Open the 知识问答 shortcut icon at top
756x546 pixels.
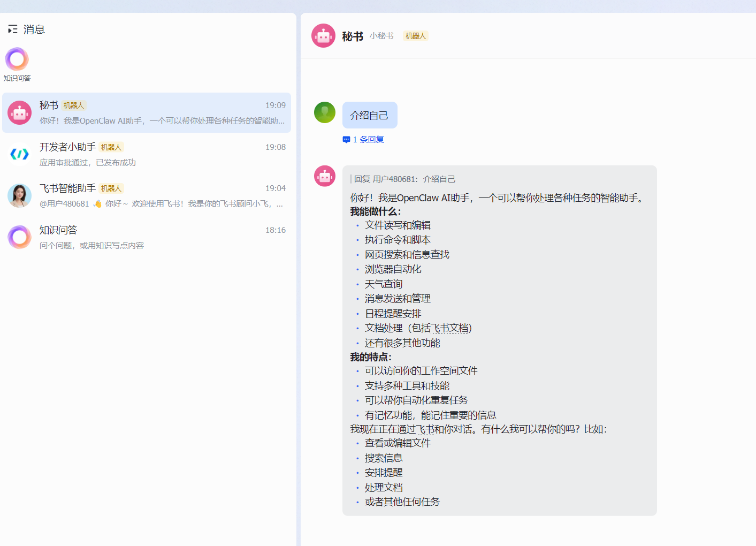click(x=17, y=59)
